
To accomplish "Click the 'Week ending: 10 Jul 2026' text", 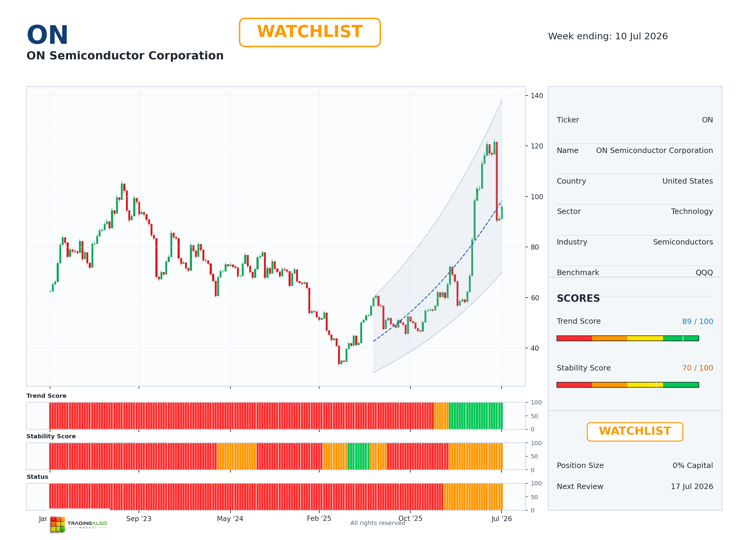I will click(608, 36).
